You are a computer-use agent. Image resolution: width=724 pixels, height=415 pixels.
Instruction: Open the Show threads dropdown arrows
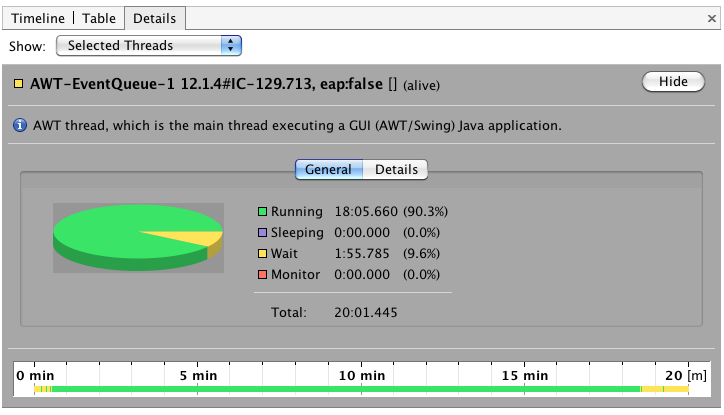click(x=231, y=45)
